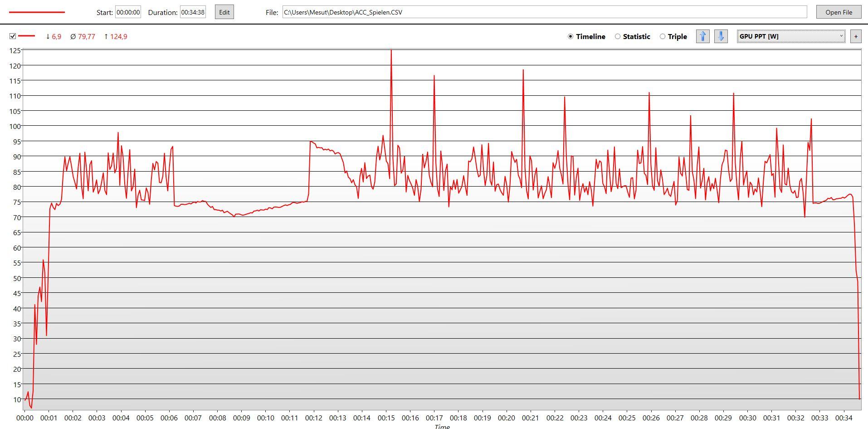Focus the Duration time field
The height and width of the screenshot is (429, 868).
coord(193,12)
